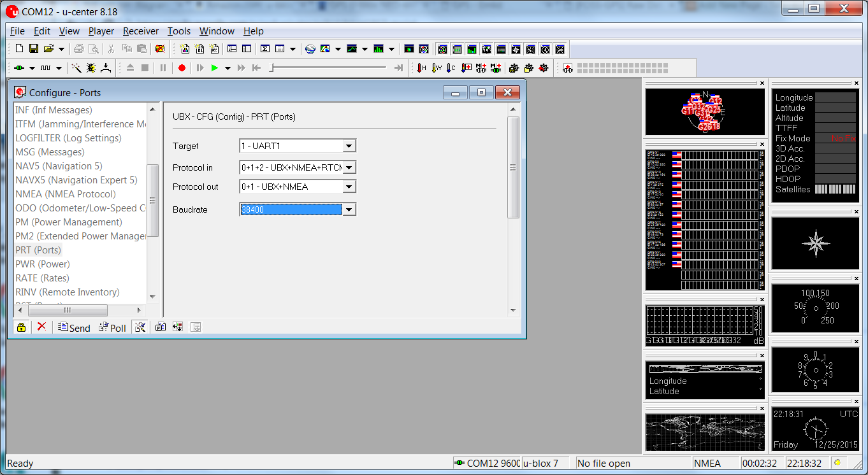Select PM (Power Management) in the list
The width and height of the screenshot is (868, 475).
coord(69,222)
